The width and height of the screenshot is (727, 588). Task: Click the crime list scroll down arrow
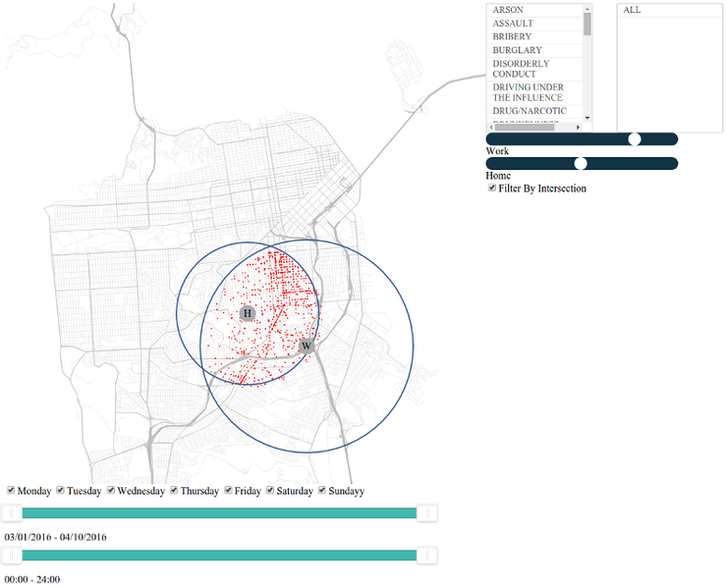click(x=587, y=118)
